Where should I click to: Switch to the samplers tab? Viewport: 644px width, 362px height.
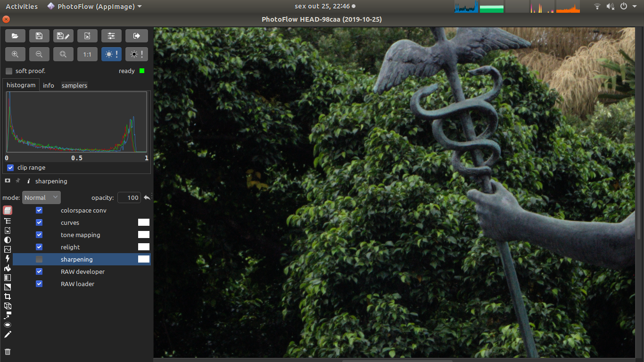74,85
